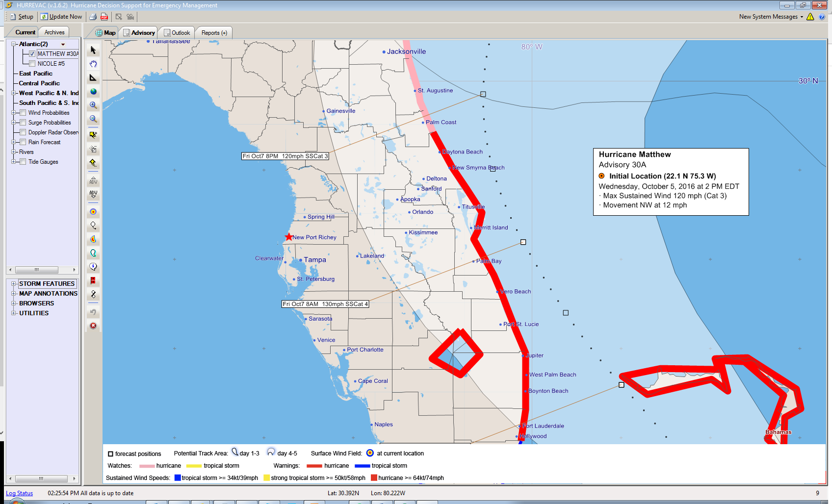Go to previous advisory with ADV up

pyautogui.click(x=93, y=181)
